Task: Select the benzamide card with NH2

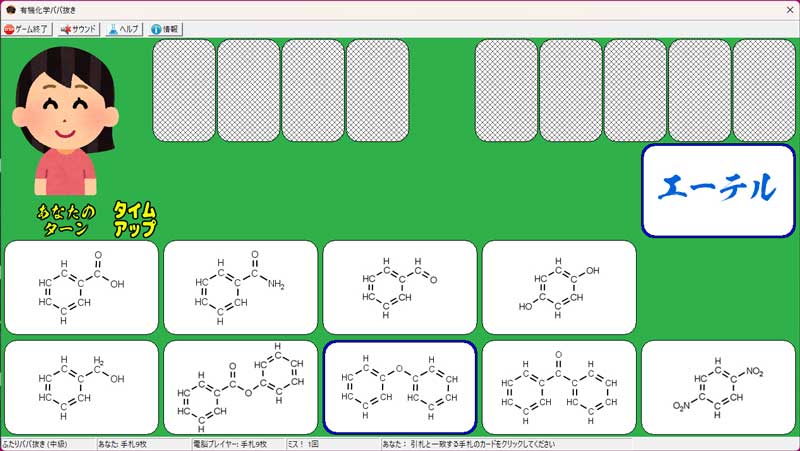Action: [240, 287]
